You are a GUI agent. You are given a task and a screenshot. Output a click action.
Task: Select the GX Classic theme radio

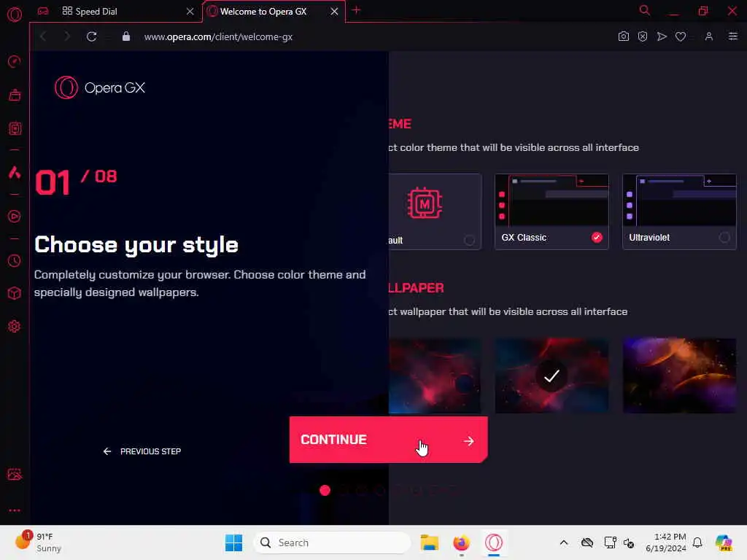597,237
